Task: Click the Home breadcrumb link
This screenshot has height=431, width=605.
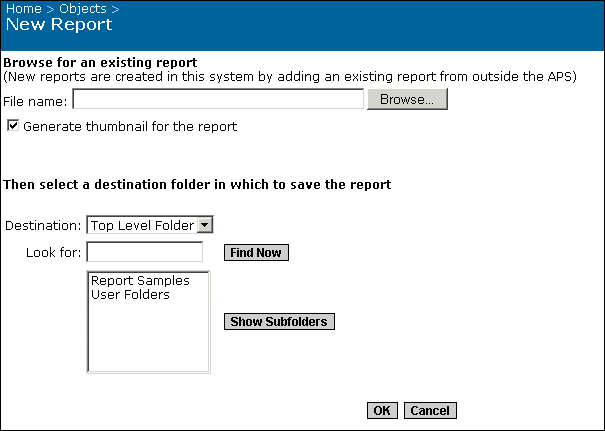Action: [24, 9]
